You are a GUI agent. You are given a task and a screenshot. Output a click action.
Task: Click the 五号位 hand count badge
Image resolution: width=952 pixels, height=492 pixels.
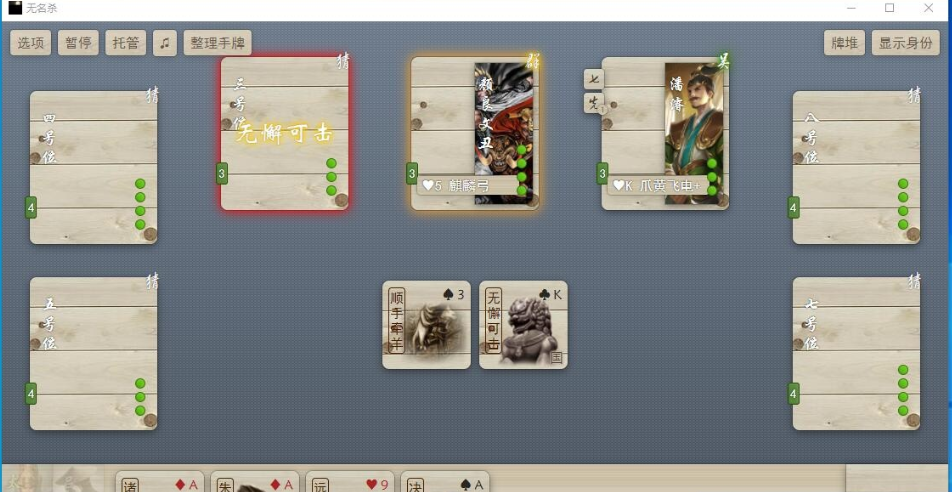tap(31, 394)
